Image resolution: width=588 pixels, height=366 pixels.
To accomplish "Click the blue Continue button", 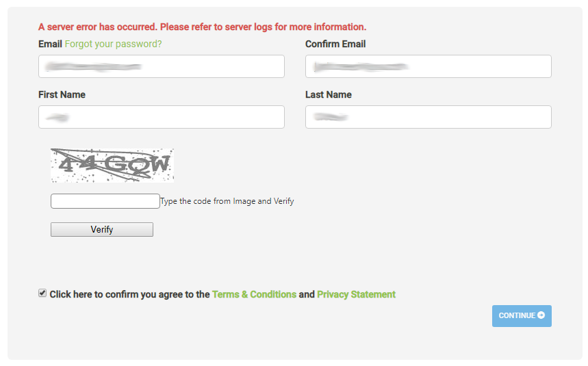I will (521, 316).
